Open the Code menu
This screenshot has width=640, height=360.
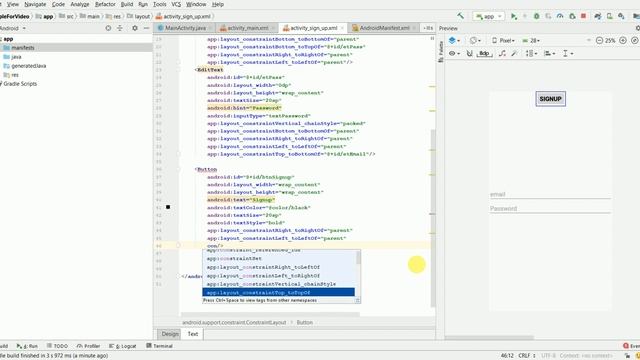click(58, 4)
